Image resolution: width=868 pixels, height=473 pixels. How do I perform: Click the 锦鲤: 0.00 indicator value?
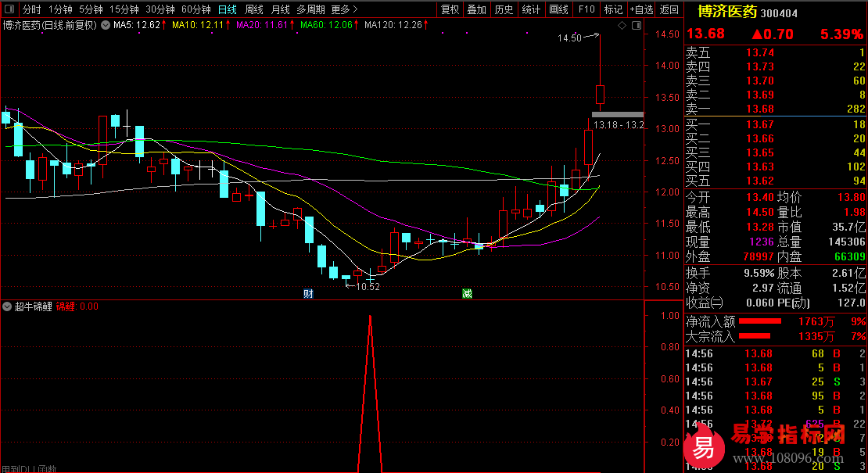click(77, 306)
